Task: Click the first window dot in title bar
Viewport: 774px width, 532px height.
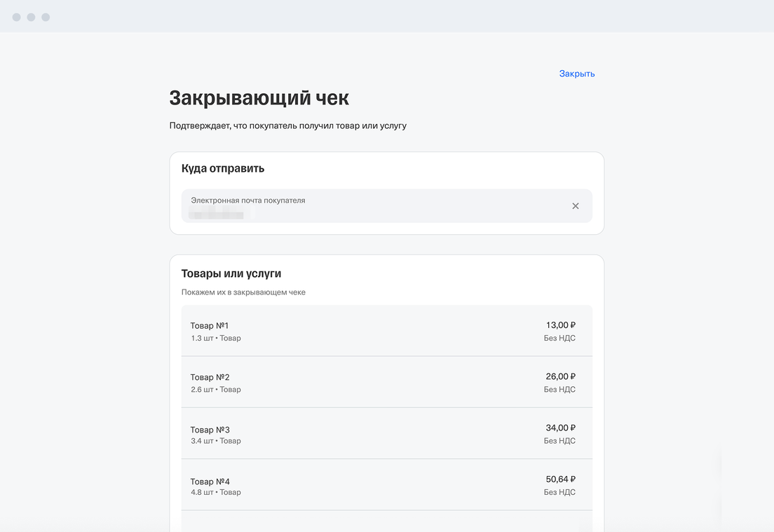Action: pos(17,17)
